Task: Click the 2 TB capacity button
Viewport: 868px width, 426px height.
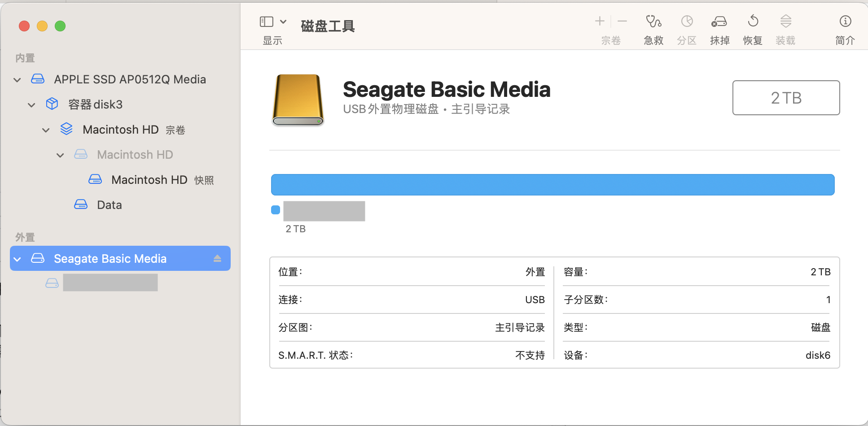Action: [786, 98]
